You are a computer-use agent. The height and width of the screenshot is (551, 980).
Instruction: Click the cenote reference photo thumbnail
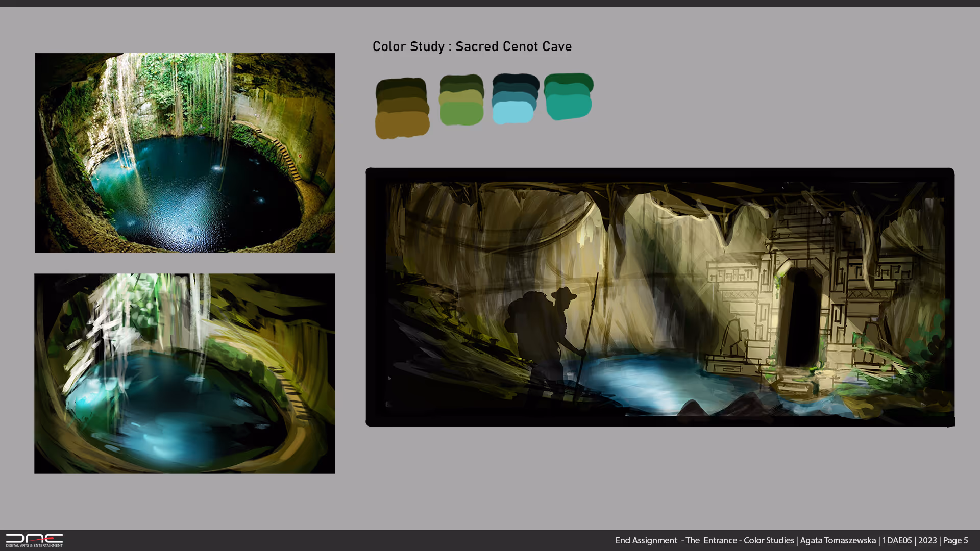point(185,153)
